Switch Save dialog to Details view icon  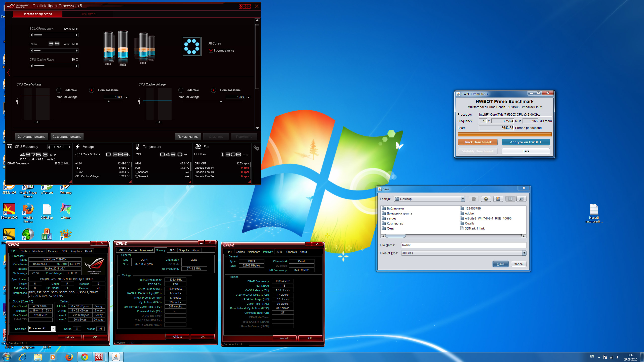coord(521,199)
